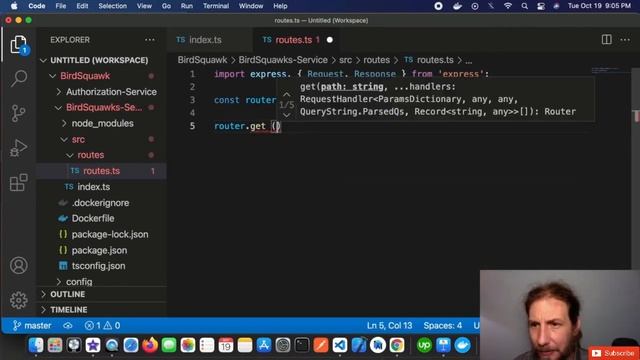Screen dimensions: 640x360
Task: Click Spaces: 4 indentation setting
Action: pyautogui.click(x=442, y=325)
